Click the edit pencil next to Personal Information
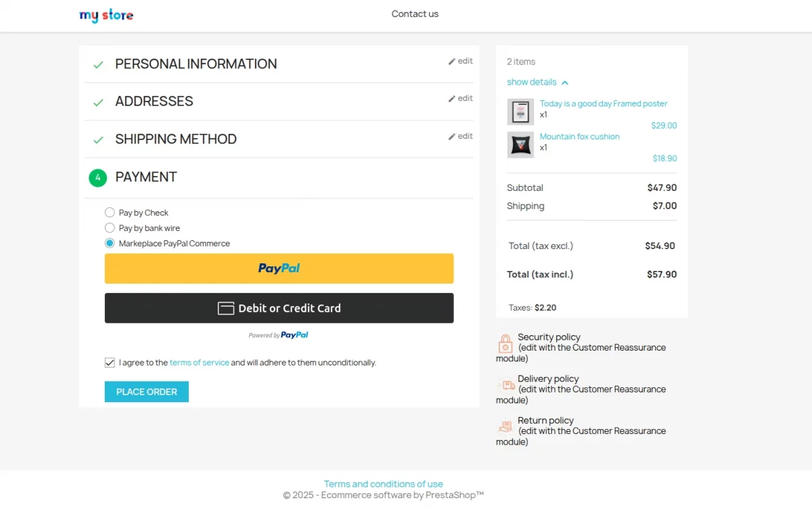Screen dimensions: 812x530 tap(460, 61)
